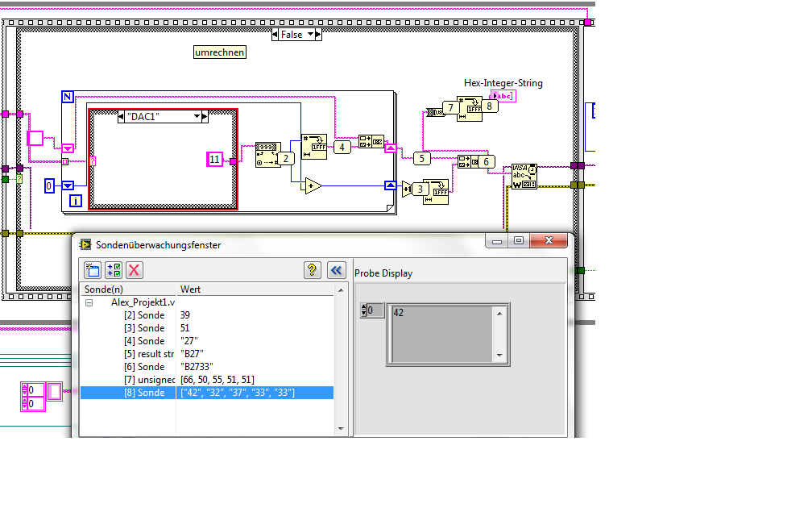Click the For Loop count terminal N
812x508 pixels.
pos(68,97)
